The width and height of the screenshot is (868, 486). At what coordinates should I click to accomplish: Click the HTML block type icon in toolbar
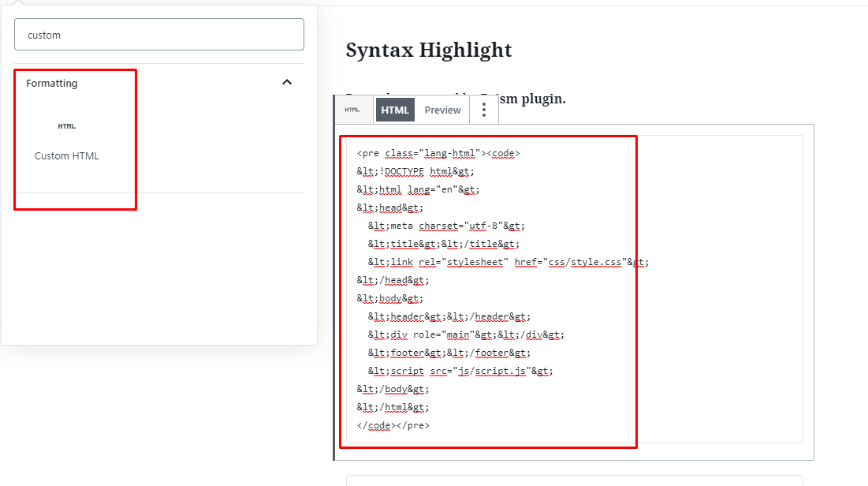352,110
